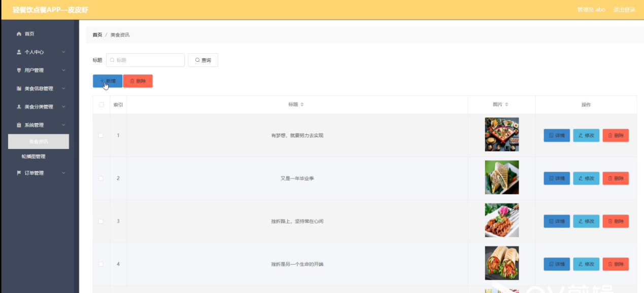This screenshot has height=293, width=644.
Task: Expand the 美食信息管理 menu chevron
Action: [63, 89]
